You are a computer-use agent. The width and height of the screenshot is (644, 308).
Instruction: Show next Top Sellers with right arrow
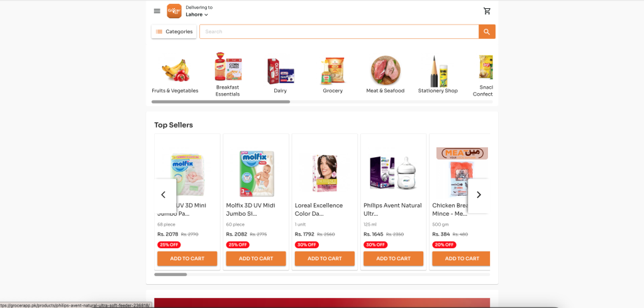[x=479, y=195]
